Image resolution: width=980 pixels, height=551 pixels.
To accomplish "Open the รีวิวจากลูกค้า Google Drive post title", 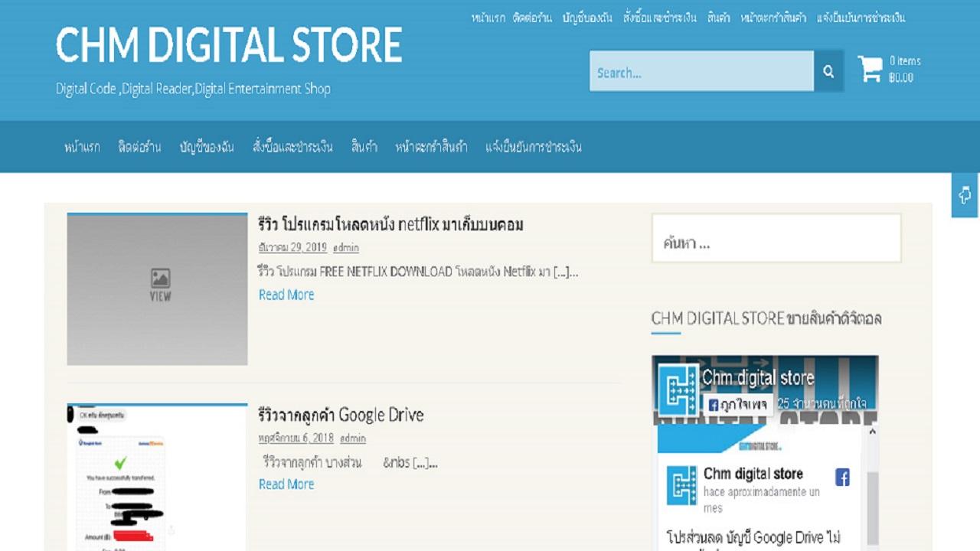I will (341, 415).
